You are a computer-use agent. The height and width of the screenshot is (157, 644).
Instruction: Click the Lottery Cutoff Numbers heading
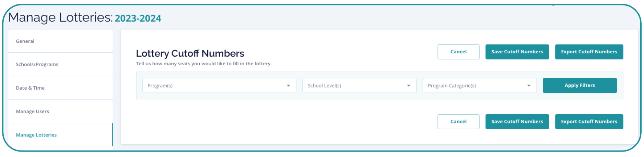pos(190,53)
